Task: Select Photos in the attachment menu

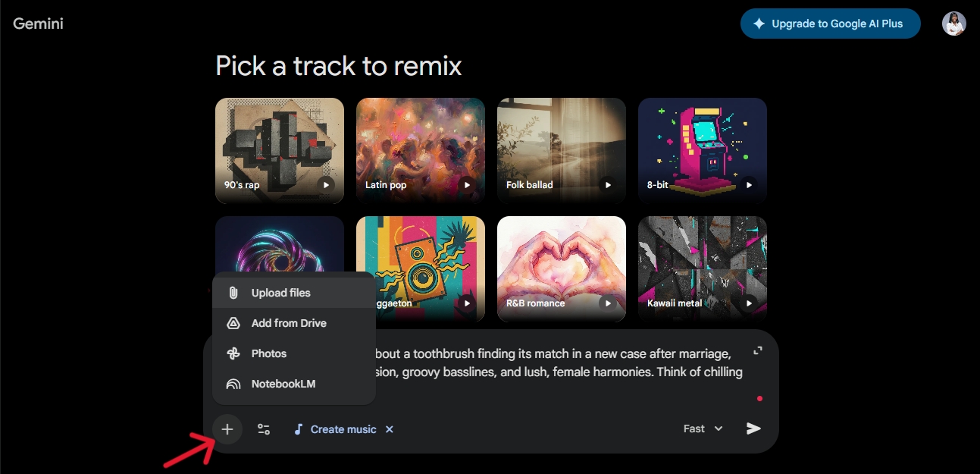Action: click(269, 353)
